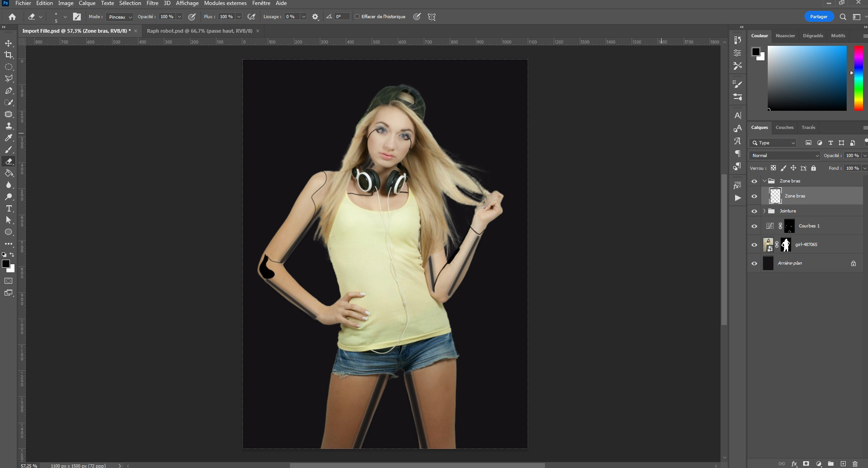The image size is (868, 468).
Task: Open the Calque menu
Action: 87,3
